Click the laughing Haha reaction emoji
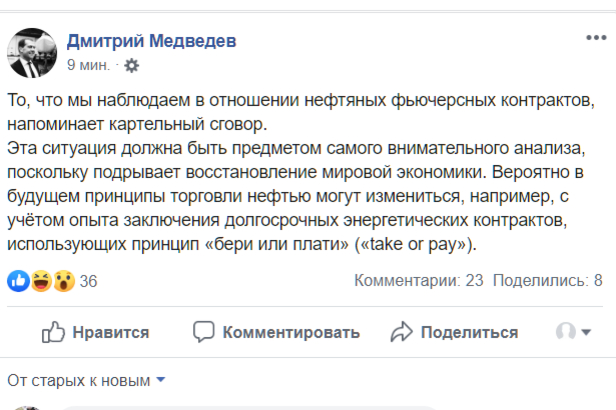The image size is (616, 410). click(x=41, y=281)
